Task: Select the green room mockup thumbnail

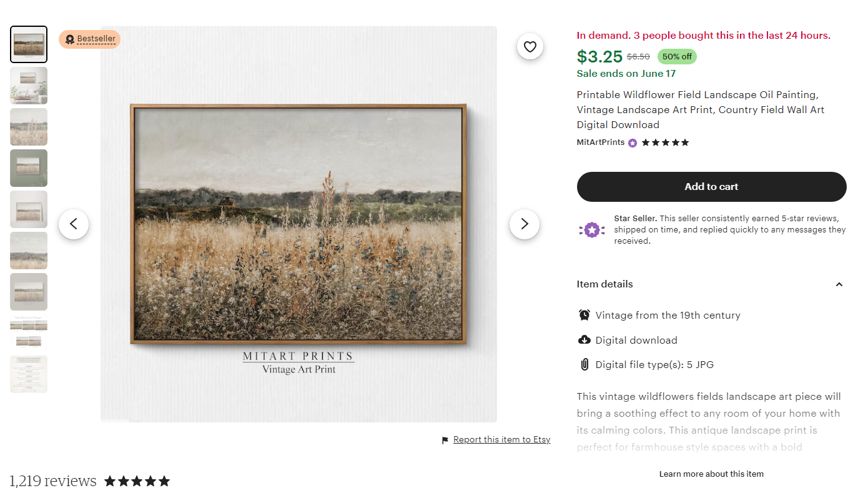Action: tap(28, 167)
